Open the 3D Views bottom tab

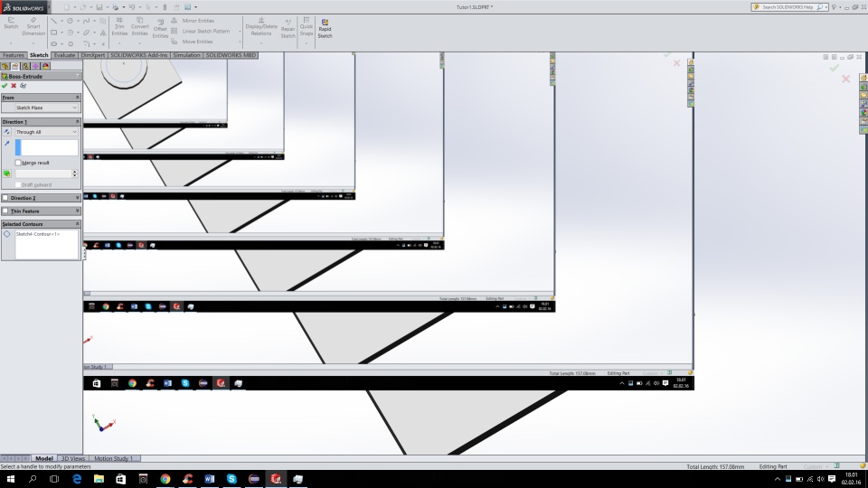tap(72, 459)
